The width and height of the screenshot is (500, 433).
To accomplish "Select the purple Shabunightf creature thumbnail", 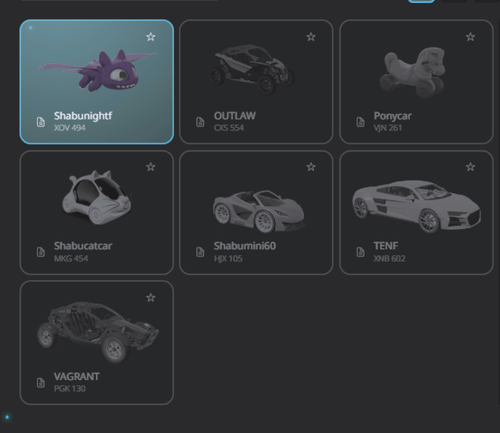I will (x=97, y=71).
